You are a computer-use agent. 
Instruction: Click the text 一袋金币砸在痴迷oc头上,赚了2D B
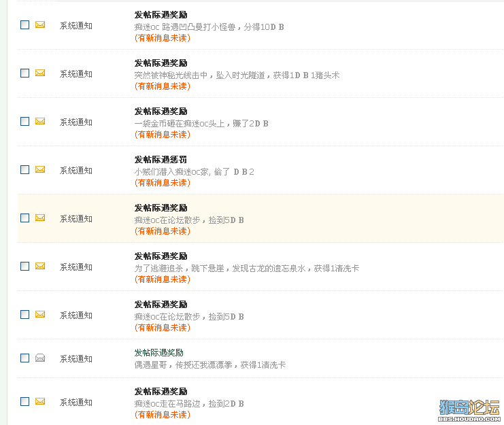tap(201, 124)
